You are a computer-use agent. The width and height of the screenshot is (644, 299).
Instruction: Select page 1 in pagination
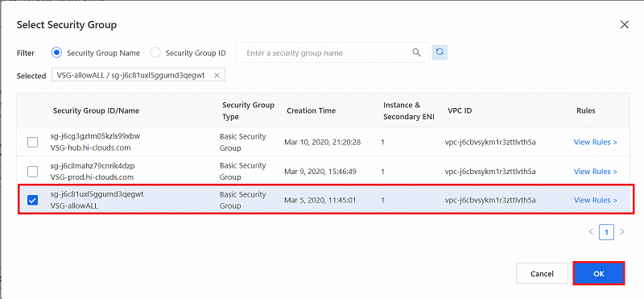click(606, 232)
